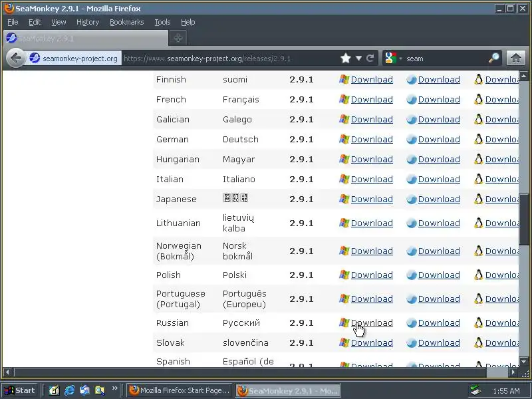
Task: Click the seamonkey-project.org site identity button
Action: point(74,59)
